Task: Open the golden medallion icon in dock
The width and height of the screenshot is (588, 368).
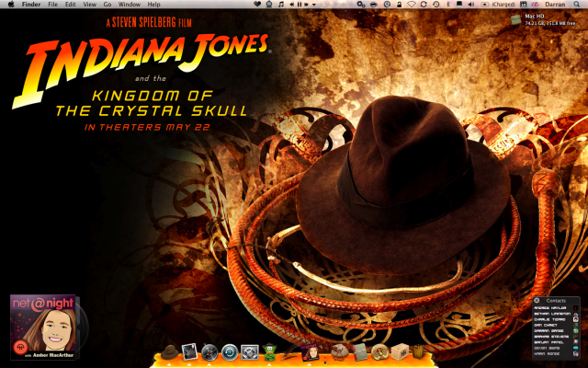Action: tap(379, 352)
